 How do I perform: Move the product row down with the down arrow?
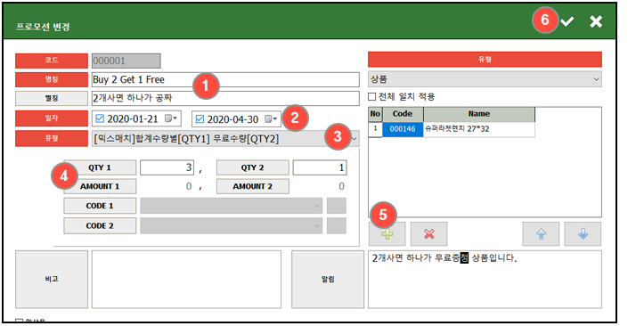[583, 234]
